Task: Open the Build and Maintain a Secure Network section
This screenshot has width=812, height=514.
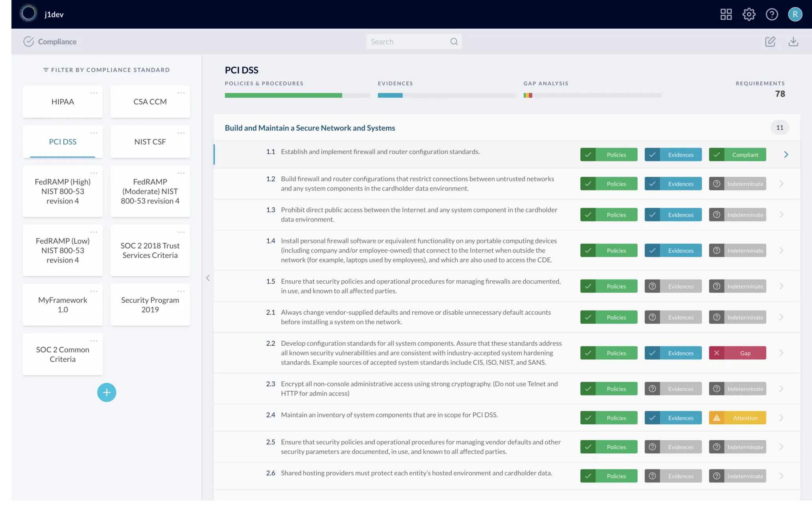Action: tap(310, 128)
